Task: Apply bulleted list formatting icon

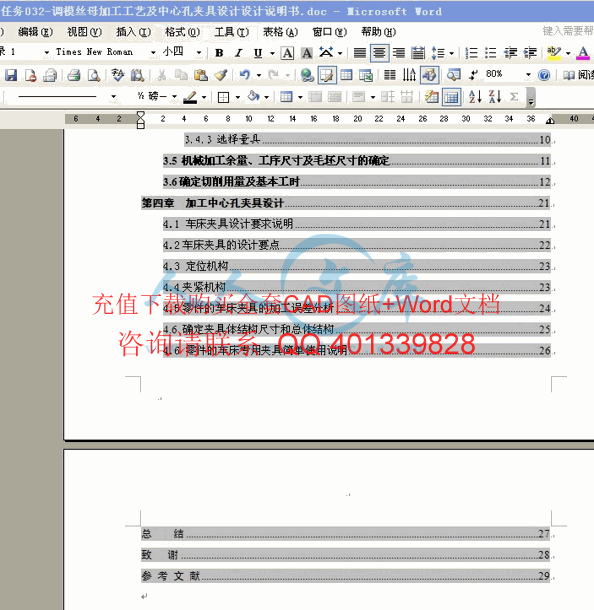Action: [x=491, y=53]
